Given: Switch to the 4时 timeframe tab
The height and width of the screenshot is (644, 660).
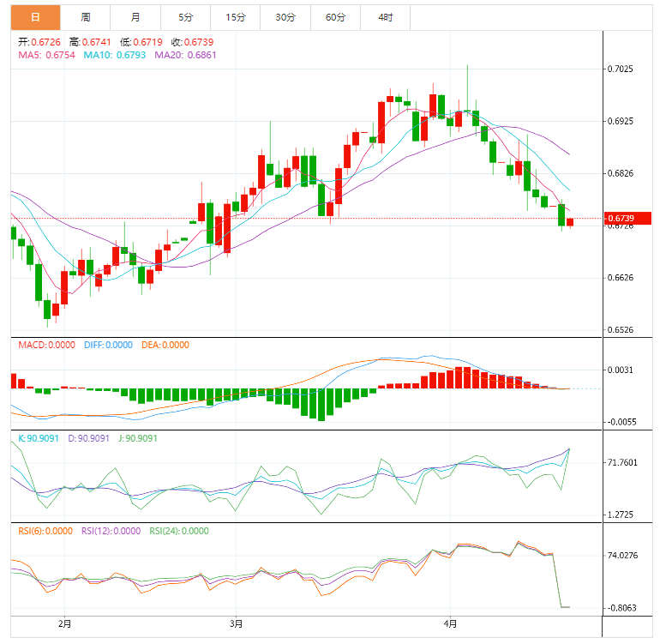Looking at the screenshot, I should point(386,17).
